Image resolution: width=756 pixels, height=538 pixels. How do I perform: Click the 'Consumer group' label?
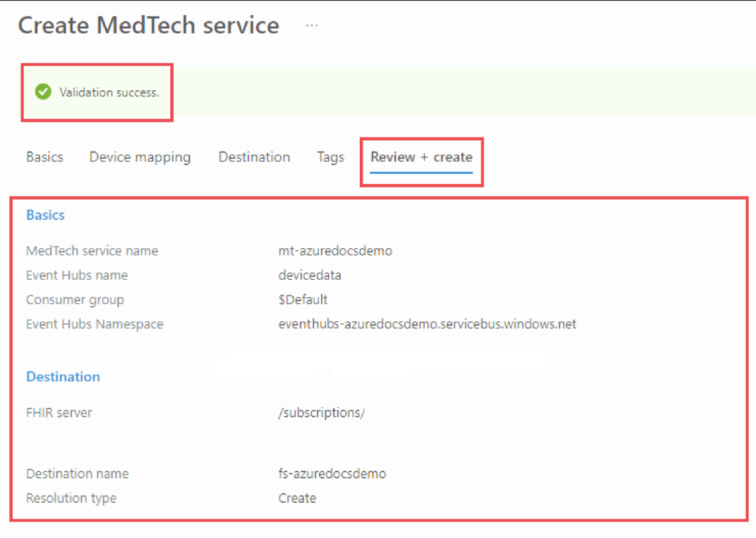pos(75,300)
